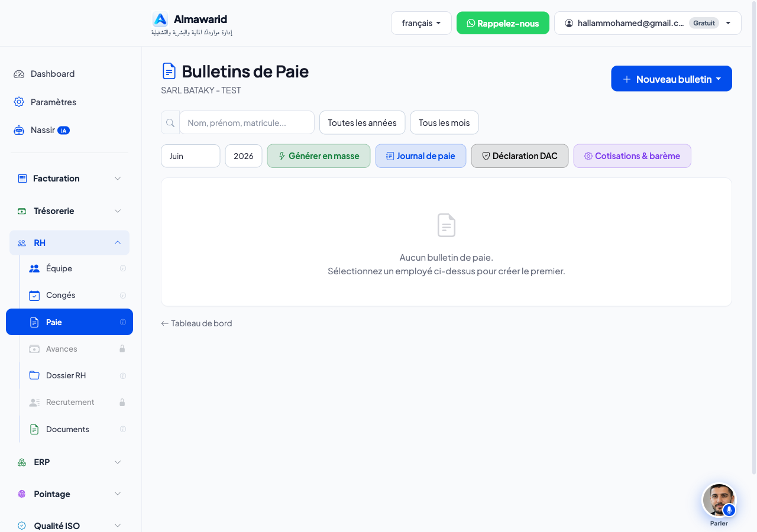Expand the Facturation section chevron

pos(118,179)
